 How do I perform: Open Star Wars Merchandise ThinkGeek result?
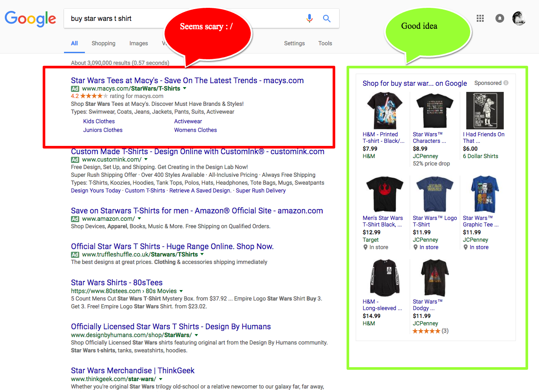point(133,370)
